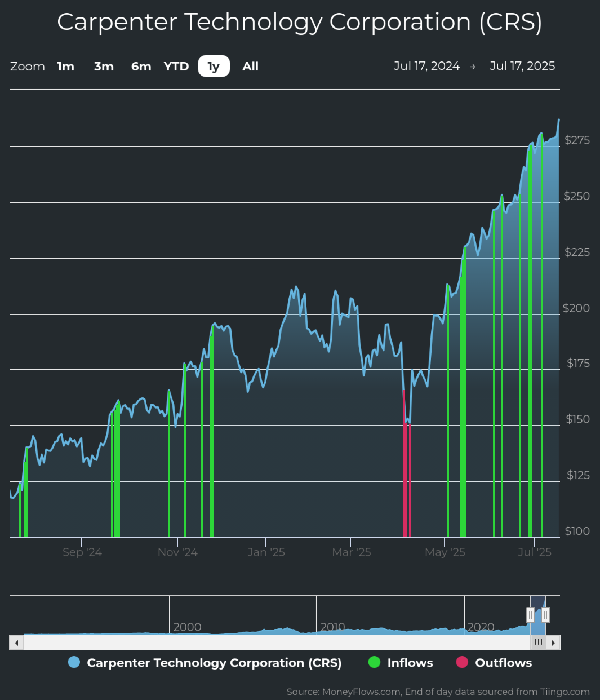This screenshot has width=600, height=700.
Task: Click the $200 axis label
Action: tap(576, 308)
